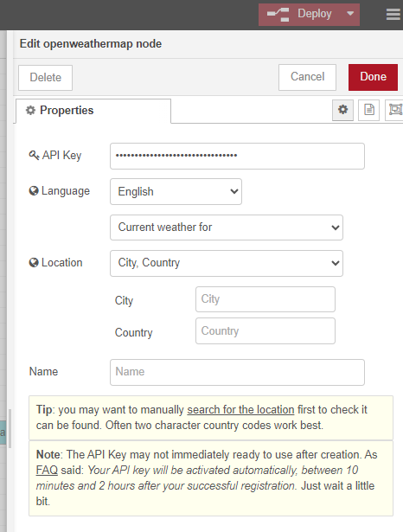Open the node appearance icon
The height and width of the screenshot is (532, 403).
pos(395,110)
